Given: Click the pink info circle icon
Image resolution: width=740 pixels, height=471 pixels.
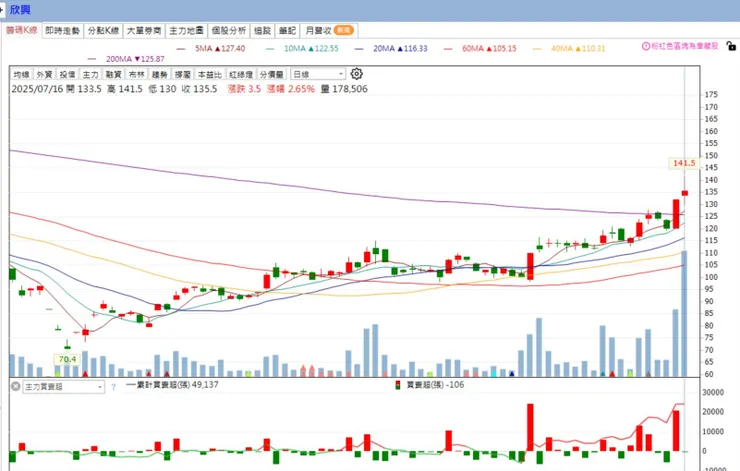Looking at the screenshot, I should tap(646, 46).
